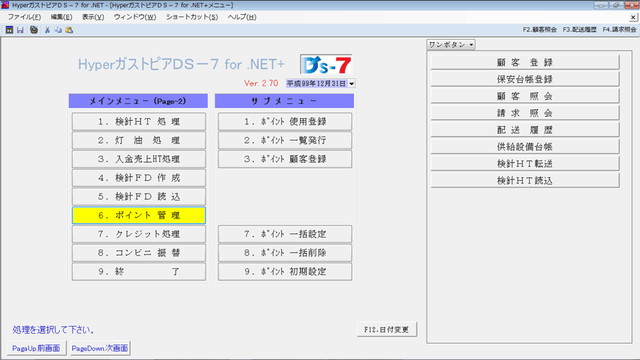Open submenu 7. ポイント一括設定
This screenshot has height=360, width=640.
pos(285,234)
